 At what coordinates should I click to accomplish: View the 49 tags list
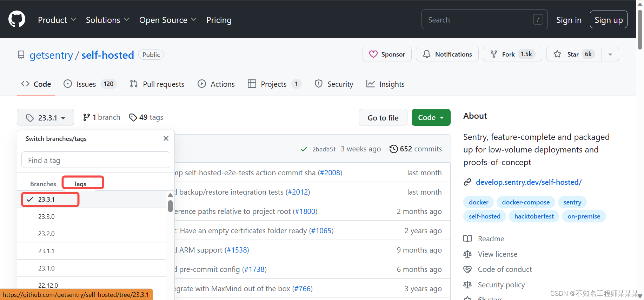[x=146, y=117]
